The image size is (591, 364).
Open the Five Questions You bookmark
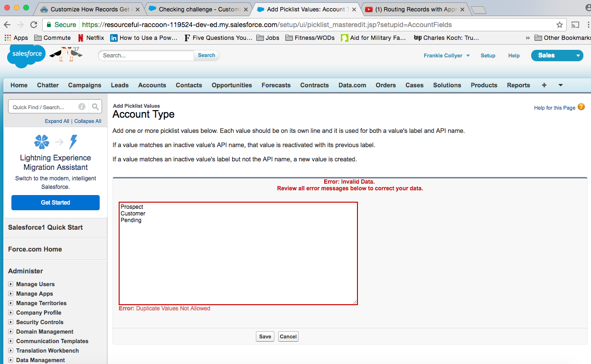point(218,38)
